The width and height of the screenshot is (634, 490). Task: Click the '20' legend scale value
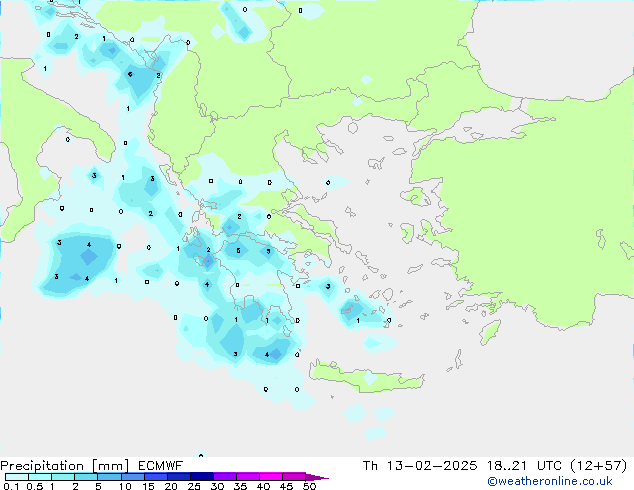[x=171, y=486]
